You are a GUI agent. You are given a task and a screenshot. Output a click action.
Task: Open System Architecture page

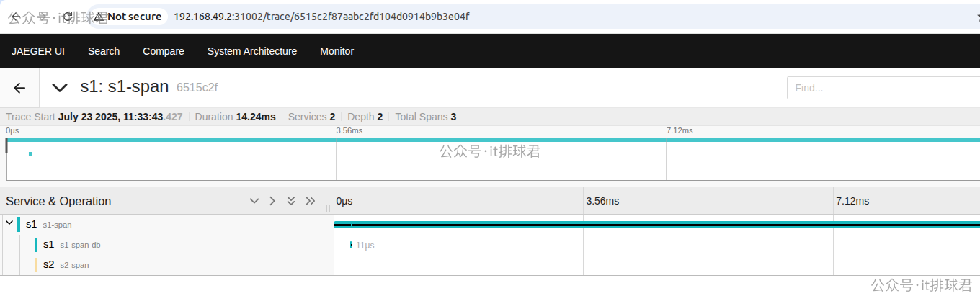pyautogui.click(x=252, y=51)
